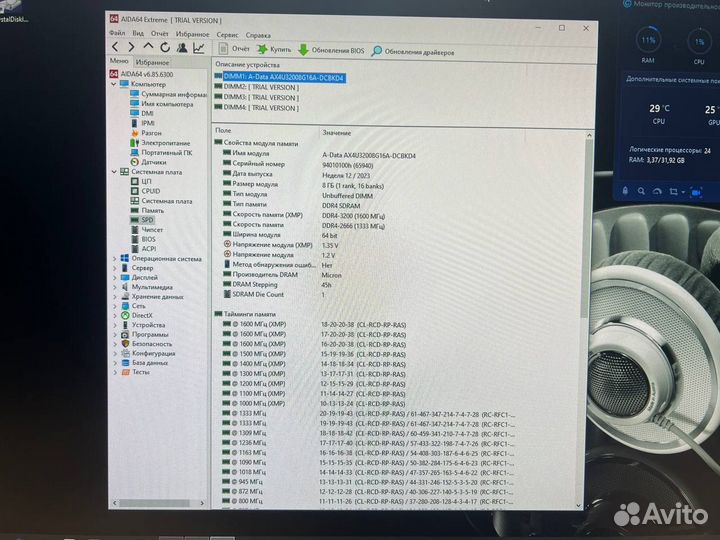
Task: Select DIMM1: A-Data AX4U32008G16A-DCBKD4 row
Action: coord(280,77)
